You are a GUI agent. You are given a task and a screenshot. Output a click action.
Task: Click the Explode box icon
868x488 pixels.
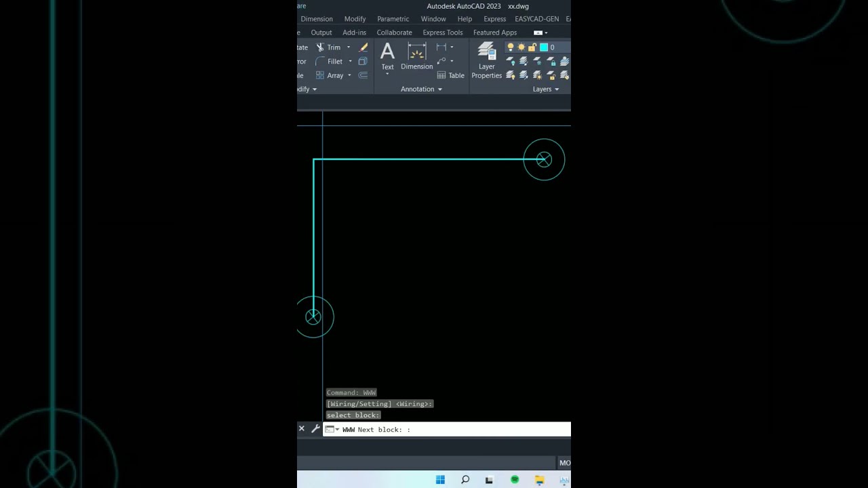point(363,62)
